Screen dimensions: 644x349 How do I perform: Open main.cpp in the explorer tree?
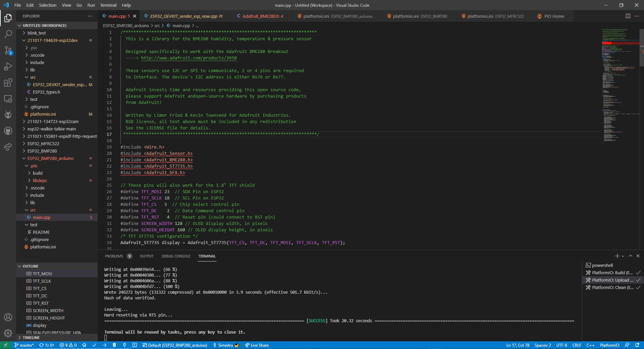pyautogui.click(x=57, y=217)
